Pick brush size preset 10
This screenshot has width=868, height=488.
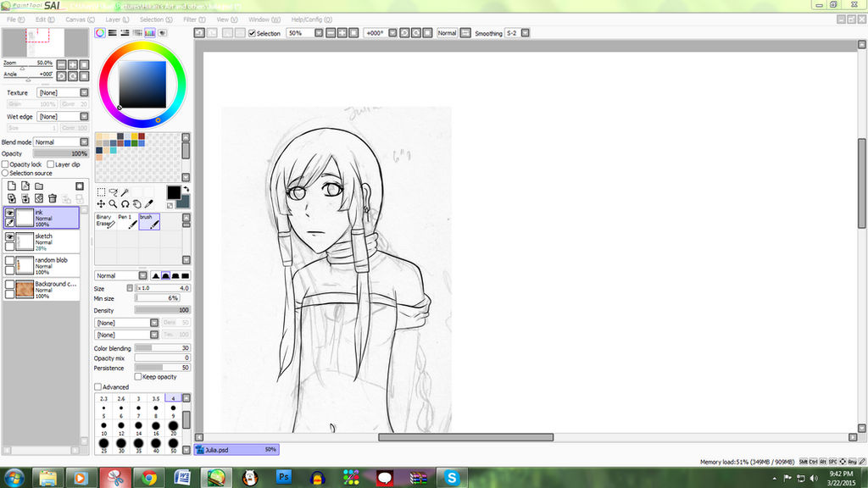coord(103,428)
